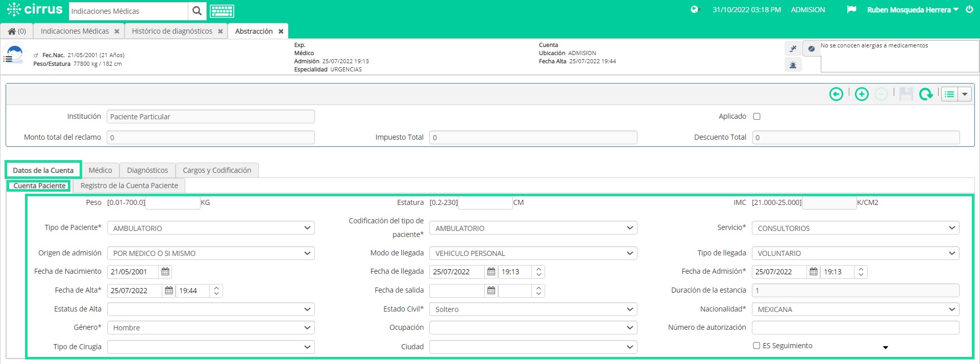Click the add new record plus icon
This screenshot has width=980, height=364.
(x=862, y=94)
